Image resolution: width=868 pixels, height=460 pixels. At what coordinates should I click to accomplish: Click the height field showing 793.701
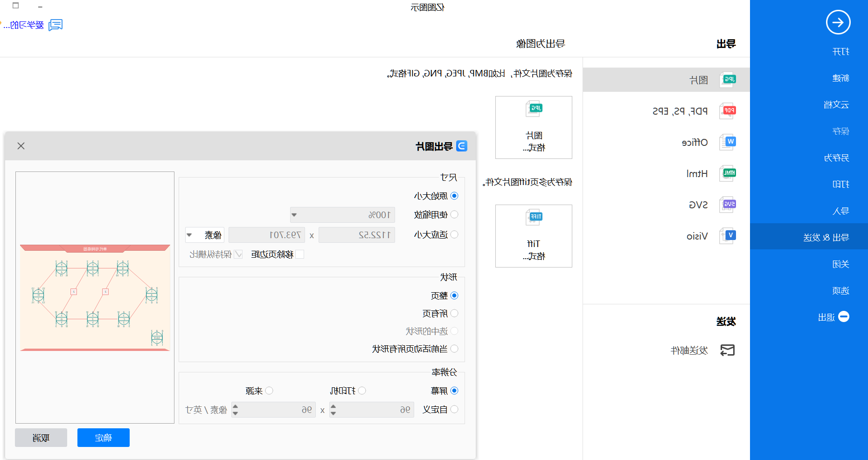[x=267, y=235]
